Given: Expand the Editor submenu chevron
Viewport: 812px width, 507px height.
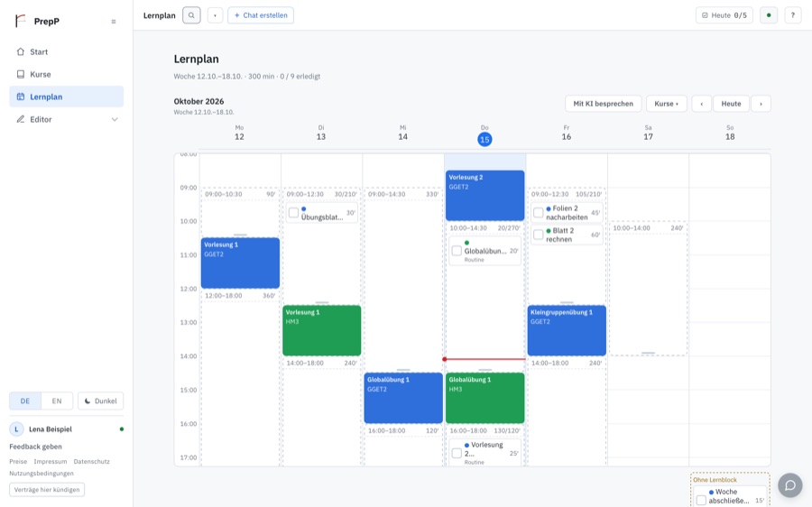Looking at the screenshot, I should tap(115, 119).
